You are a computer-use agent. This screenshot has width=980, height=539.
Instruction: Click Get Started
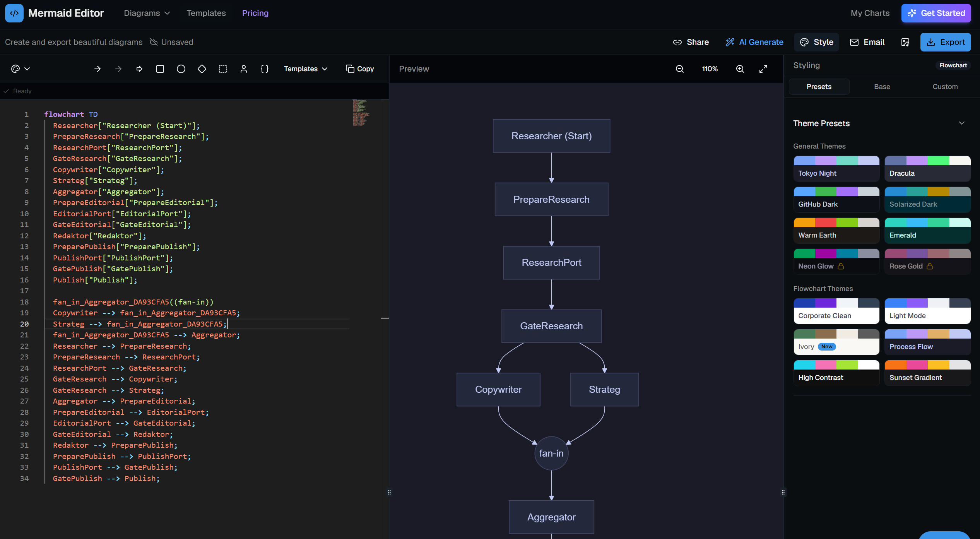tap(936, 13)
